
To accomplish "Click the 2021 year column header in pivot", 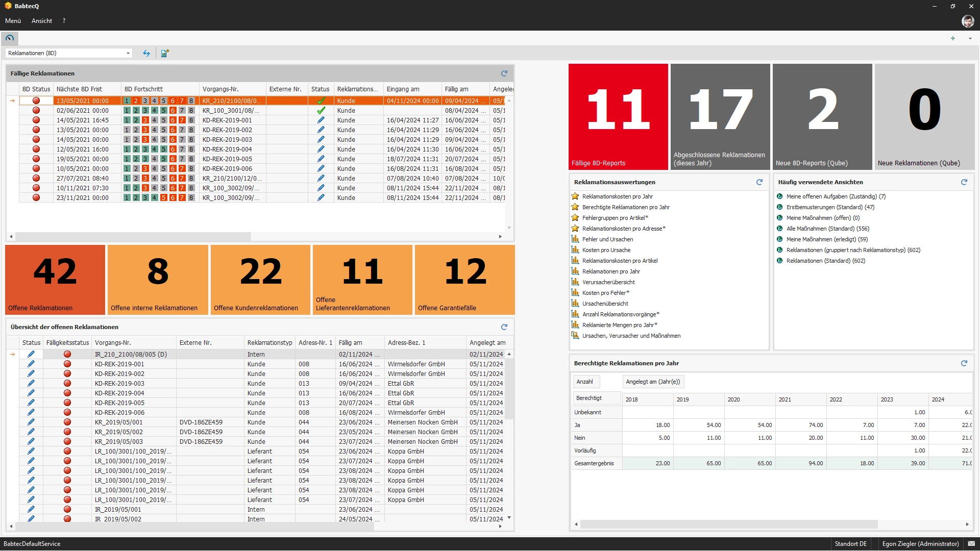I will pos(800,399).
